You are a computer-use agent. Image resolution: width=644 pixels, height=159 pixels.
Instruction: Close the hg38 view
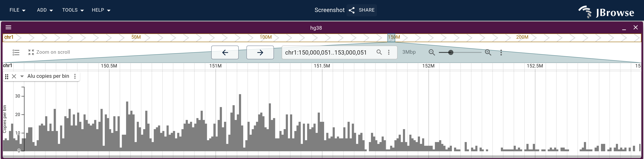(x=635, y=28)
